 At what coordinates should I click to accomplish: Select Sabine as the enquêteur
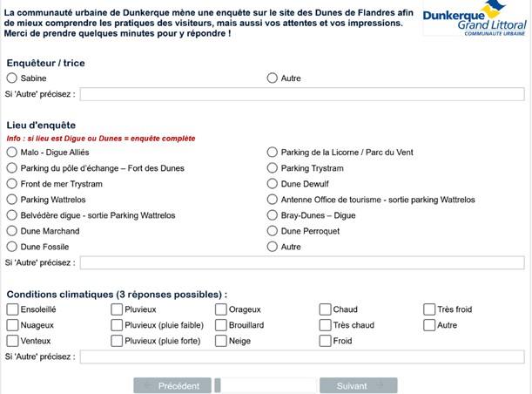12,78
